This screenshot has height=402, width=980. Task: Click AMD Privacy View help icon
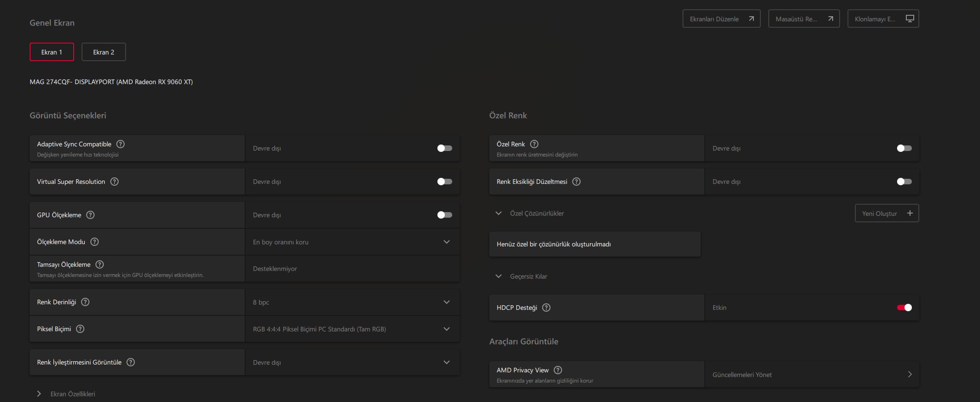tap(558, 370)
